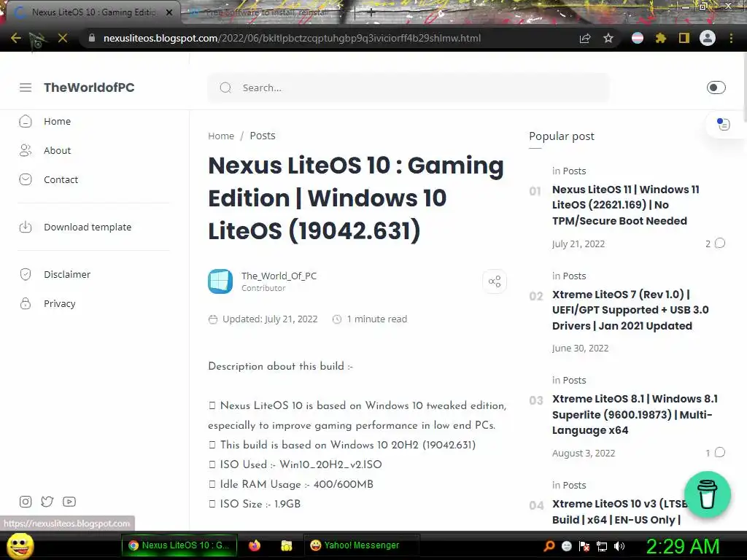Open file explorer taskbar icon
This screenshot has width=747, height=560.
click(x=286, y=545)
